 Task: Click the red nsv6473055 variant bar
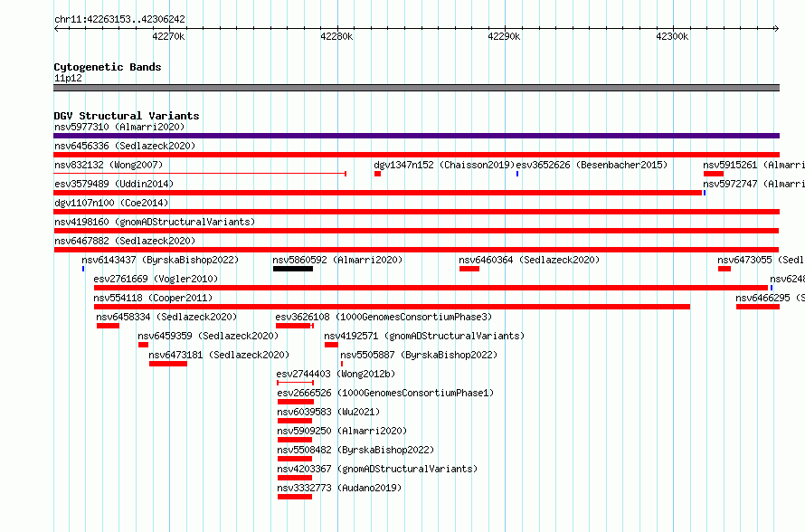point(724,269)
